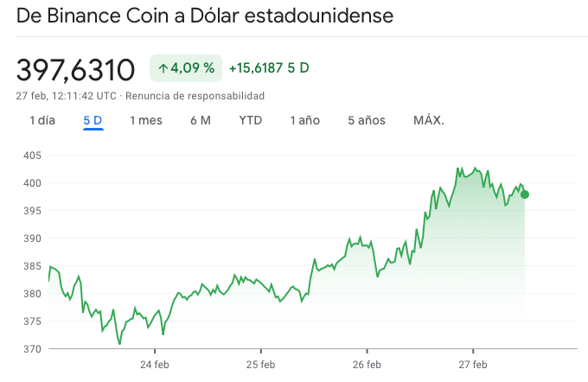588x382 pixels.
Task: Show the "1 año" price history
Action: coord(304,120)
